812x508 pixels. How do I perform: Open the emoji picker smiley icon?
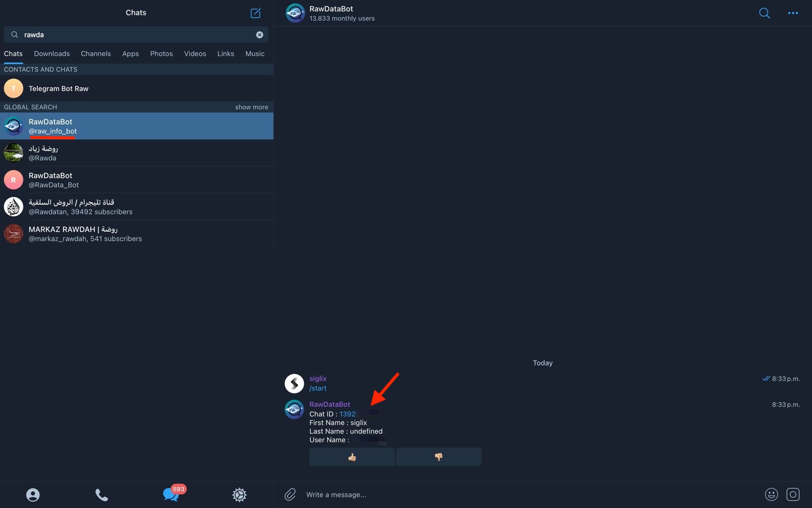pos(771,494)
